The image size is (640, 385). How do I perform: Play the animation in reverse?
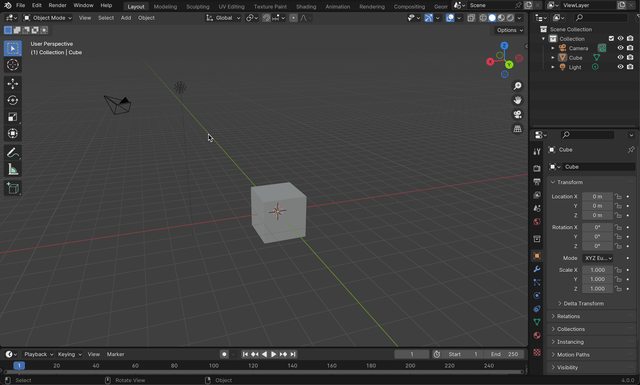pos(264,354)
